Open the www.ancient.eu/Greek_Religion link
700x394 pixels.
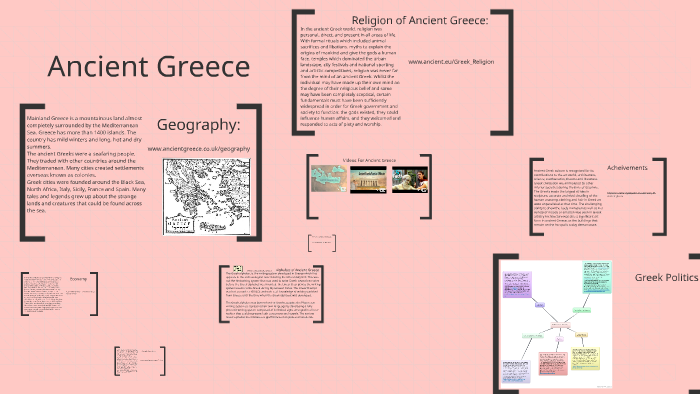click(451, 62)
